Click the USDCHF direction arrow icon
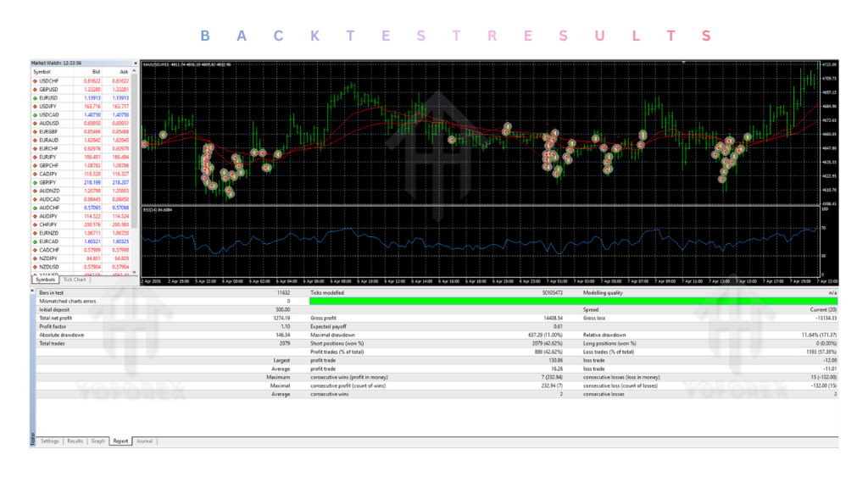Viewport: 868px width, 488px height. point(36,80)
